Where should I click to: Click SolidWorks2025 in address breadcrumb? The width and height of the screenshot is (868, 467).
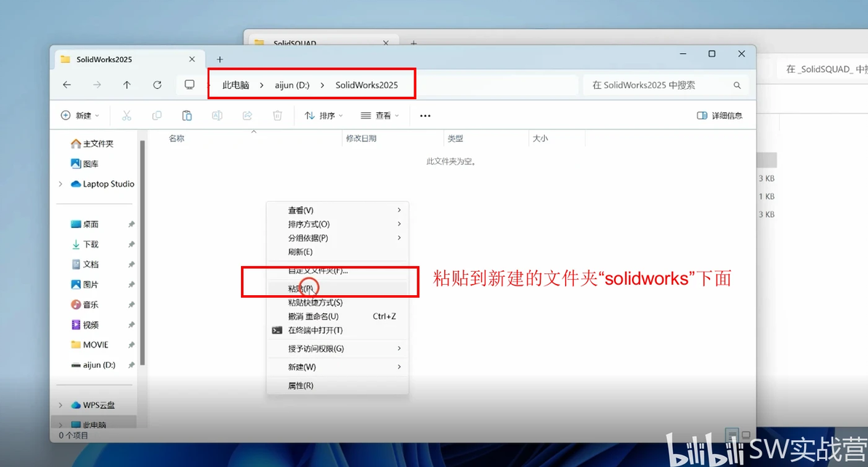click(x=366, y=85)
